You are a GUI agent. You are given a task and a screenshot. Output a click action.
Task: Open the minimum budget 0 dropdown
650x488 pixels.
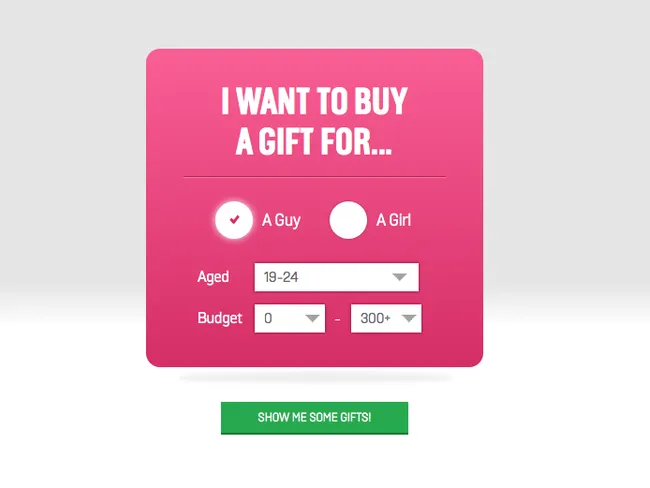click(290, 318)
